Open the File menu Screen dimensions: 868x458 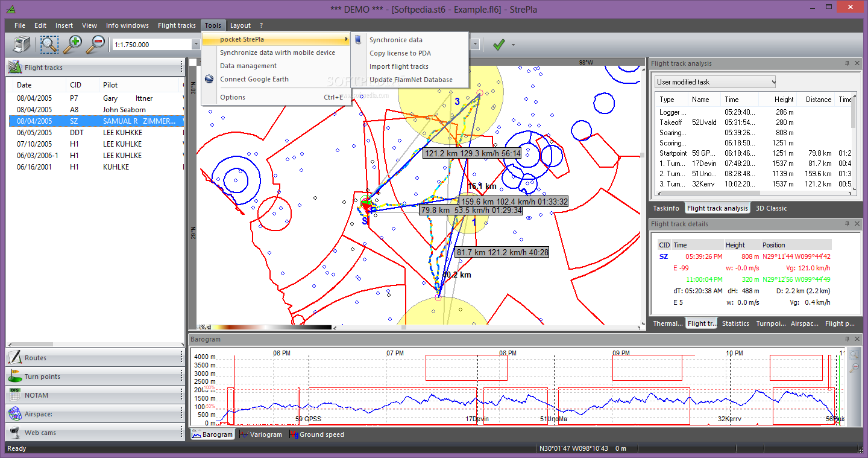(x=20, y=25)
